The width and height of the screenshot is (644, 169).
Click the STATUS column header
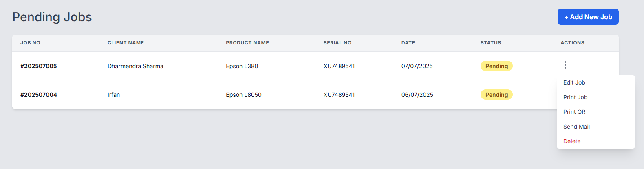tap(490, 43)
